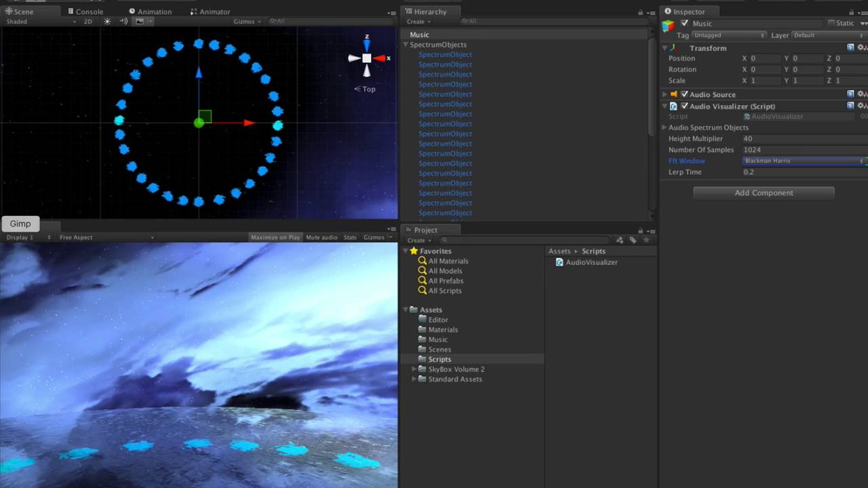Screen dimensions: 868x488
Task: Toggle Music object active checkbox
Action: [x=684, y=23]
